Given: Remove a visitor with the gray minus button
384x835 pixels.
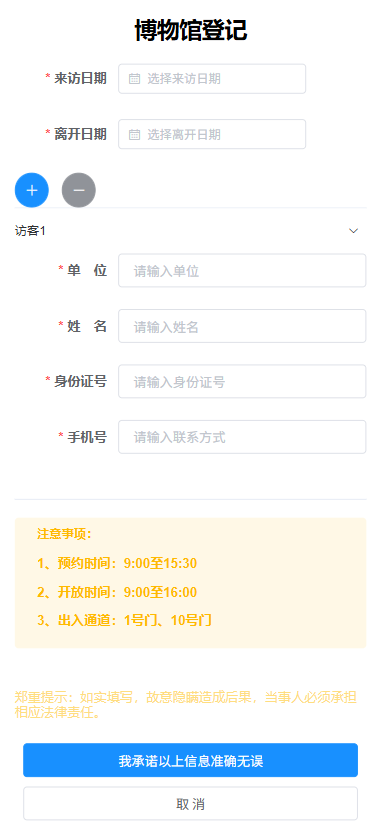Looking at the screenshot, I should [x=79, y=190].
